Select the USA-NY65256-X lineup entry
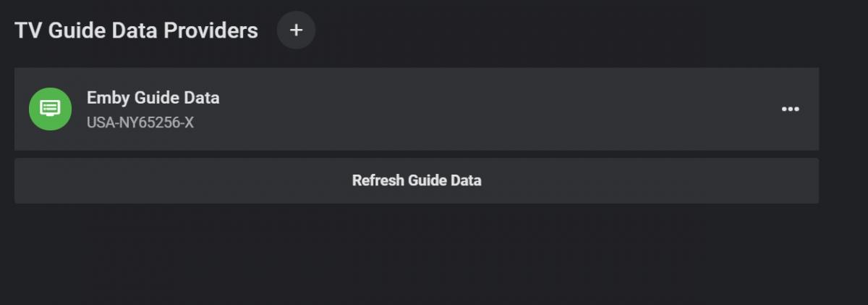 click(x=140, y=122)
